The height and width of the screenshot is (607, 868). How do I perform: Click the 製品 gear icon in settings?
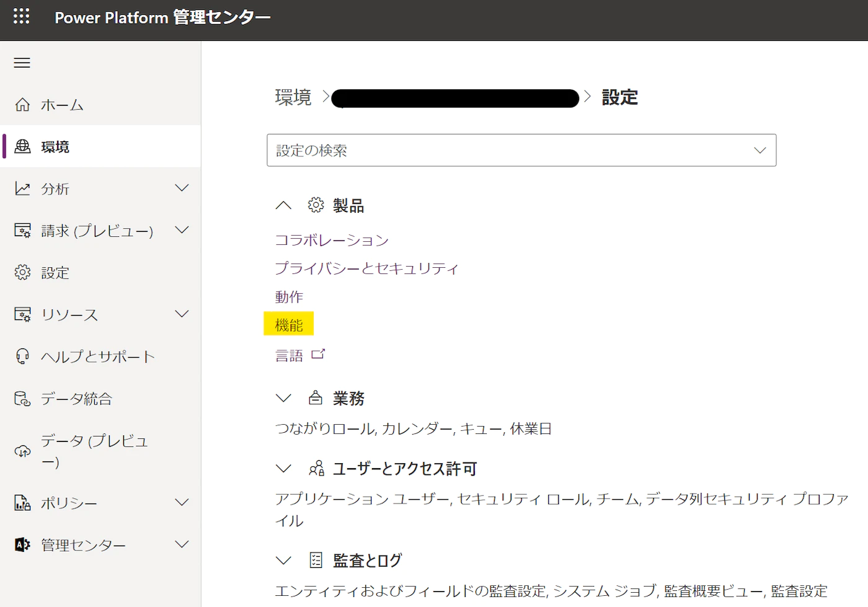tap(316, 205)
